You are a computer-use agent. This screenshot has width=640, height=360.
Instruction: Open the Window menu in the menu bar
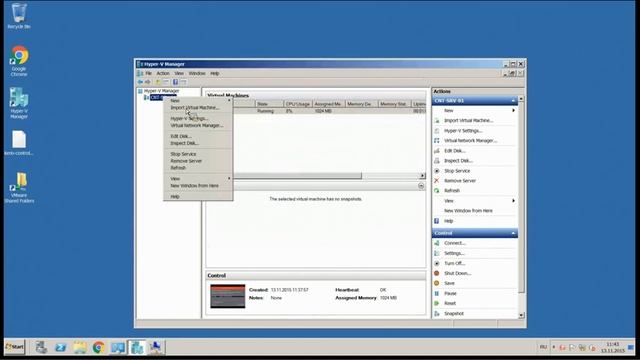click(x=197, y=73)
